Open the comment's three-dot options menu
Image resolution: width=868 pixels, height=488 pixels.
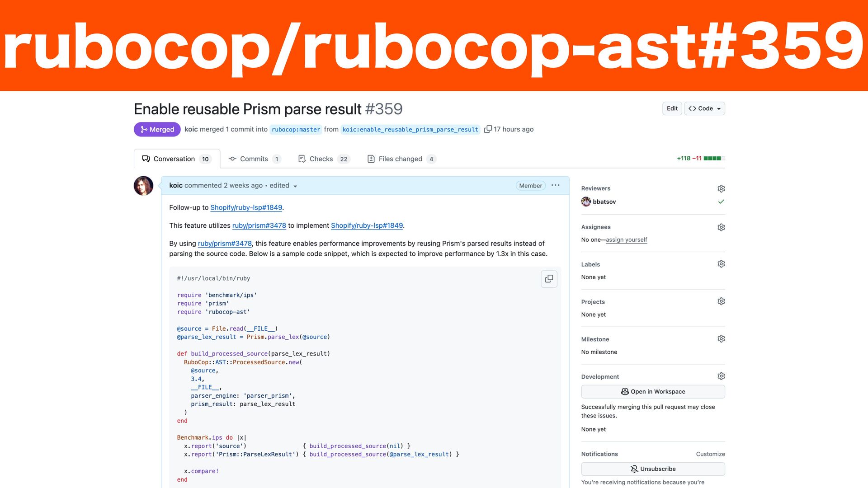(x=556, y=185)
